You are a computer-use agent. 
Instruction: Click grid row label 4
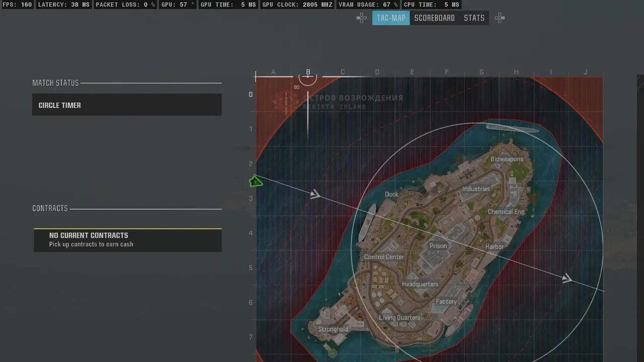[251, 233]
